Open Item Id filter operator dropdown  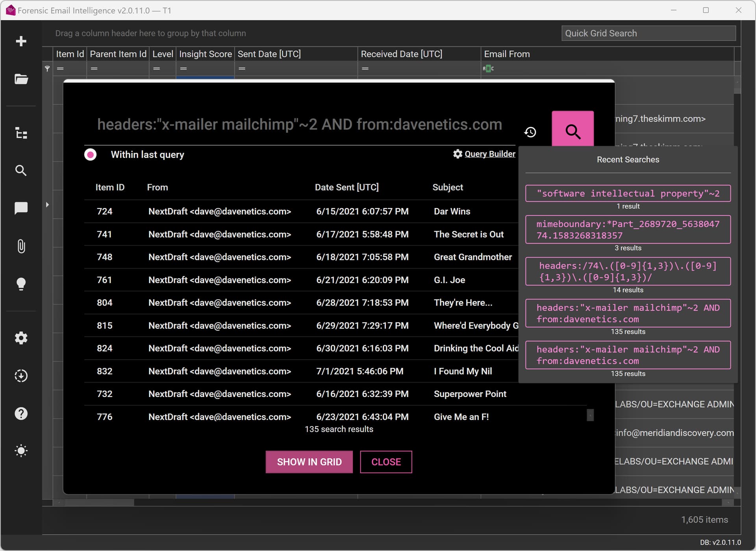coord(60,69)
